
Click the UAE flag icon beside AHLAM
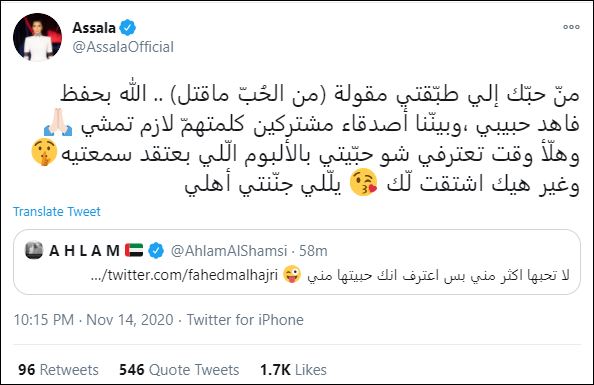(134, 250)
